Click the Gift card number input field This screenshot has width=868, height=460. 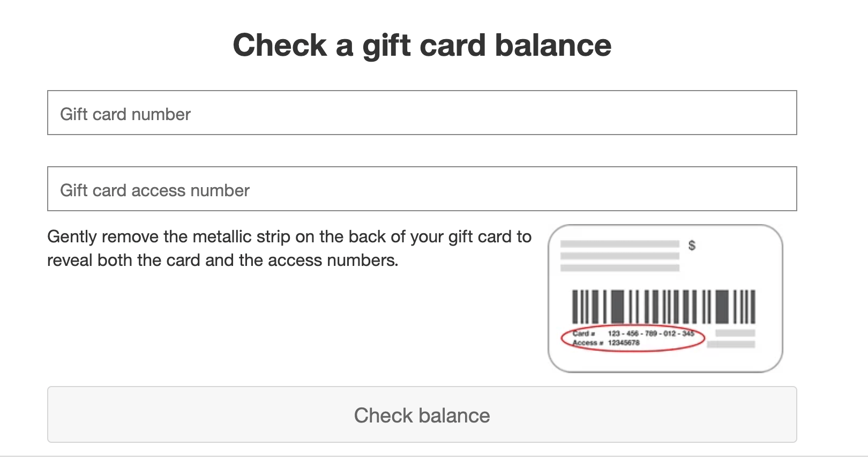click(x=422, y=112)
